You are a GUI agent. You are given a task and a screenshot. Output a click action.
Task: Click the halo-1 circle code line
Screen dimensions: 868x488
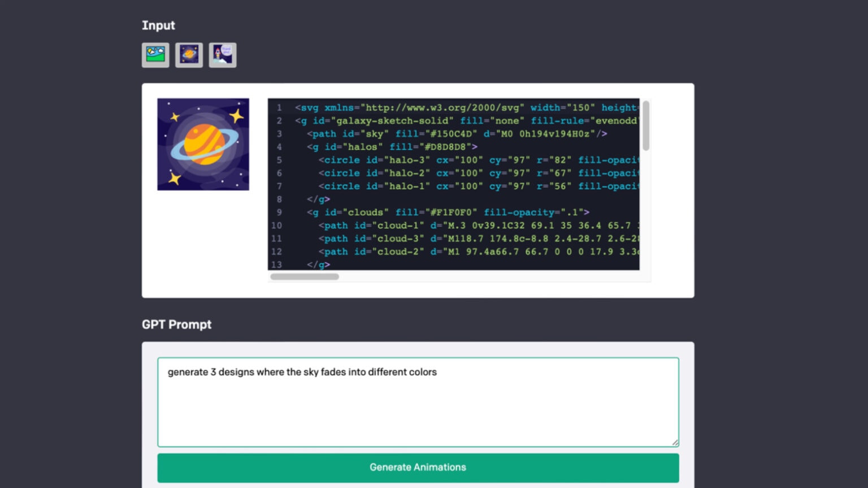(452, 186)
